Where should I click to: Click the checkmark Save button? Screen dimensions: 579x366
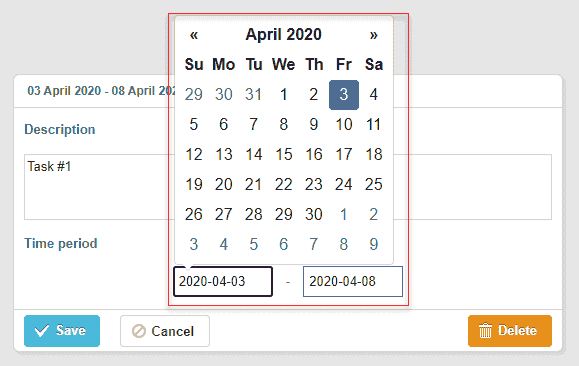coord(62,331)
